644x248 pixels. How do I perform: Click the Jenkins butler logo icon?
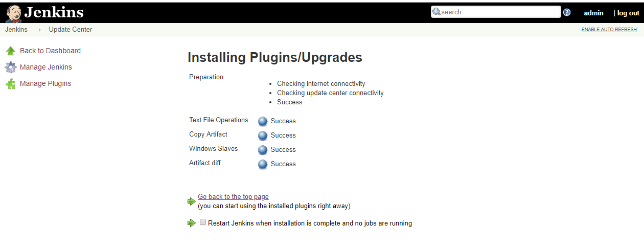pyautogui.click(x=13, y=13)
